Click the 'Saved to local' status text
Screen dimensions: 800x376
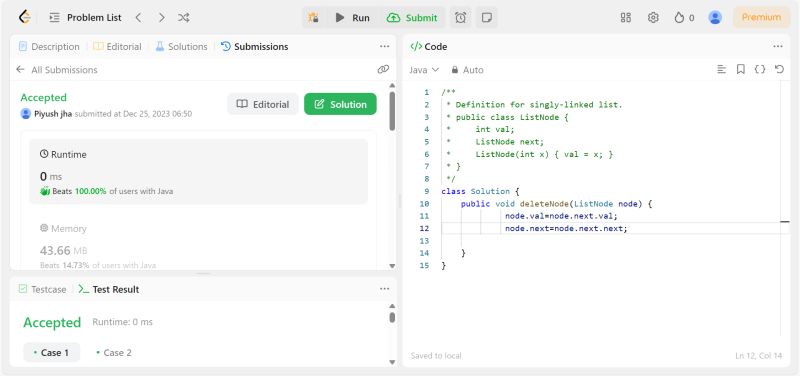coord(436,356)
